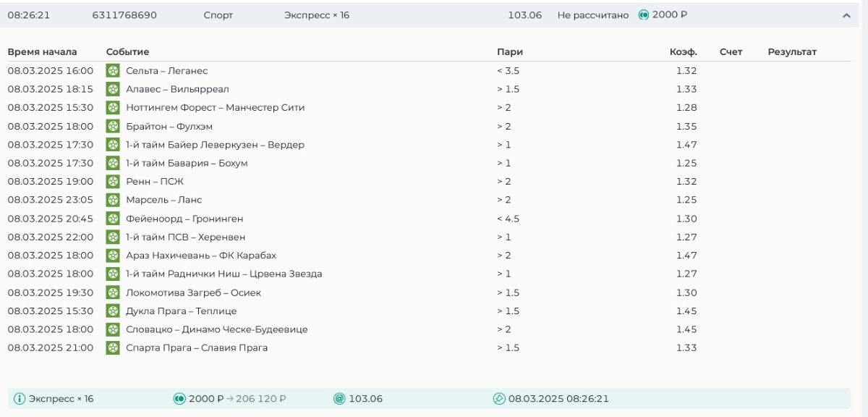Viewport: 868px width, 417px height.
Task: Click bet < 4.5 in Фейеноорд – Гронинген row
Action: tap(509, 219)
